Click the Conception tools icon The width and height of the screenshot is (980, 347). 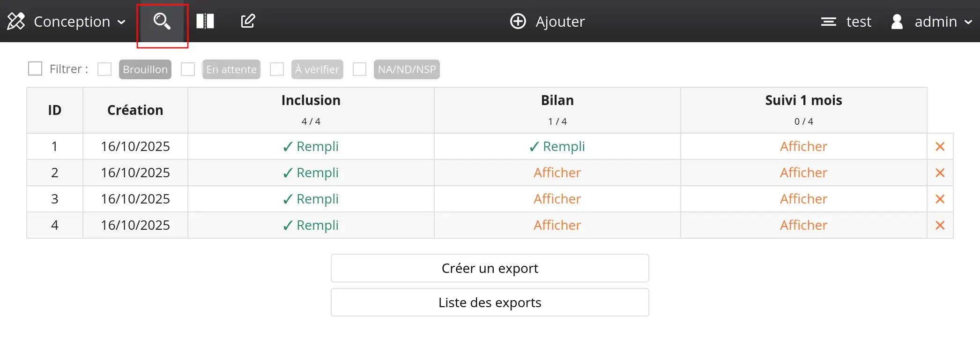[16, 21]
